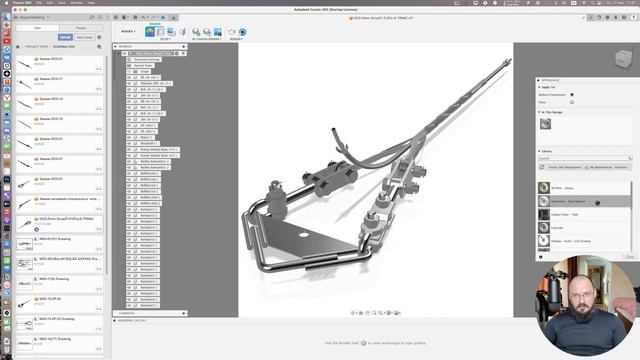The width and height of the screenshot is (640, 360).
Task: Select the Faces radio button
Action: (x=571, y=102)
